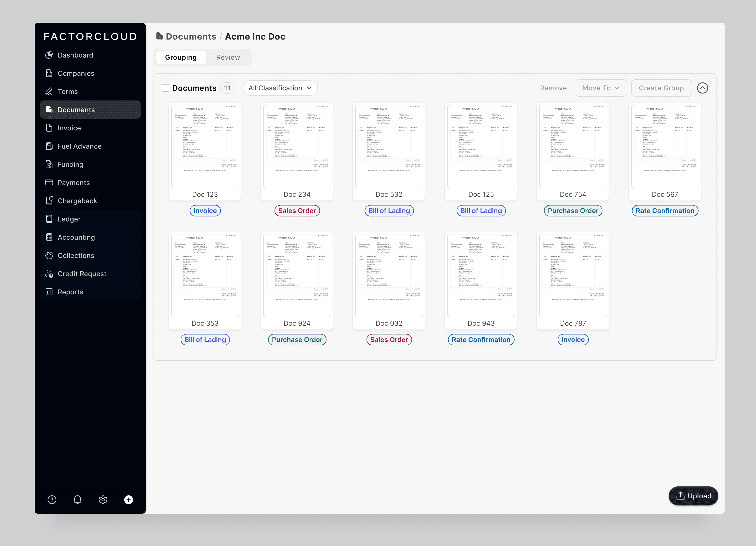Collapse the Documents panel with chevron
Screen dimensions: 756x546
coord(702,88)
